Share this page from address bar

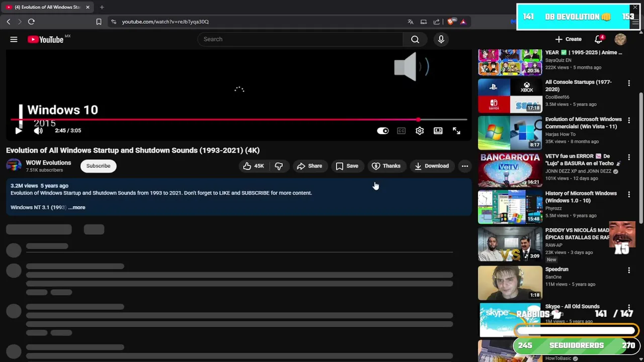click(x=436, y=22)
